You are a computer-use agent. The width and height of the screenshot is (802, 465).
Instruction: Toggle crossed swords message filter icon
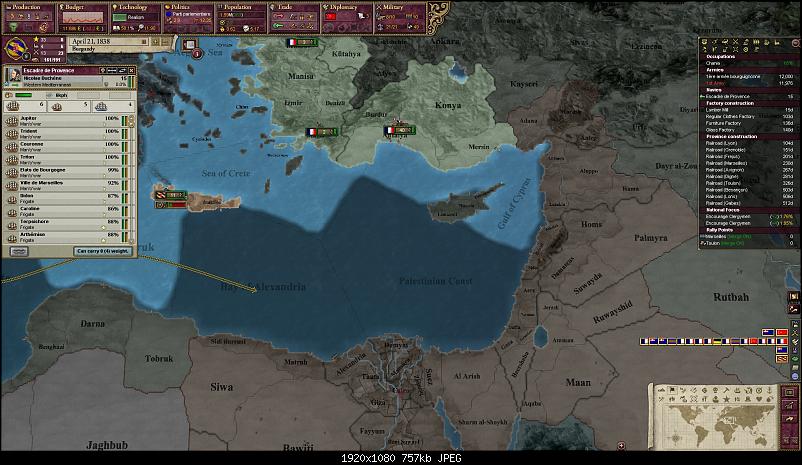(795, 334)
